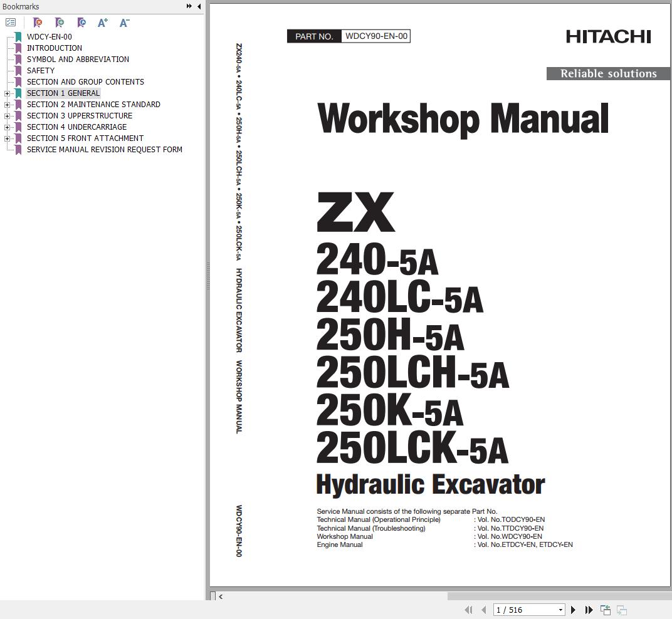Click the 250LCH-5A model line
Image resolution: width=672 pixels, height=619 pixels.
click(x=412, y=372)
